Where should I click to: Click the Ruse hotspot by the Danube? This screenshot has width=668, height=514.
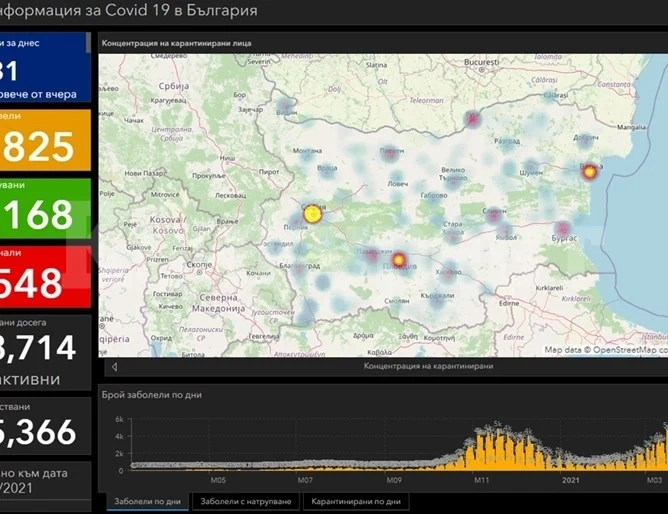click(472, 119)
